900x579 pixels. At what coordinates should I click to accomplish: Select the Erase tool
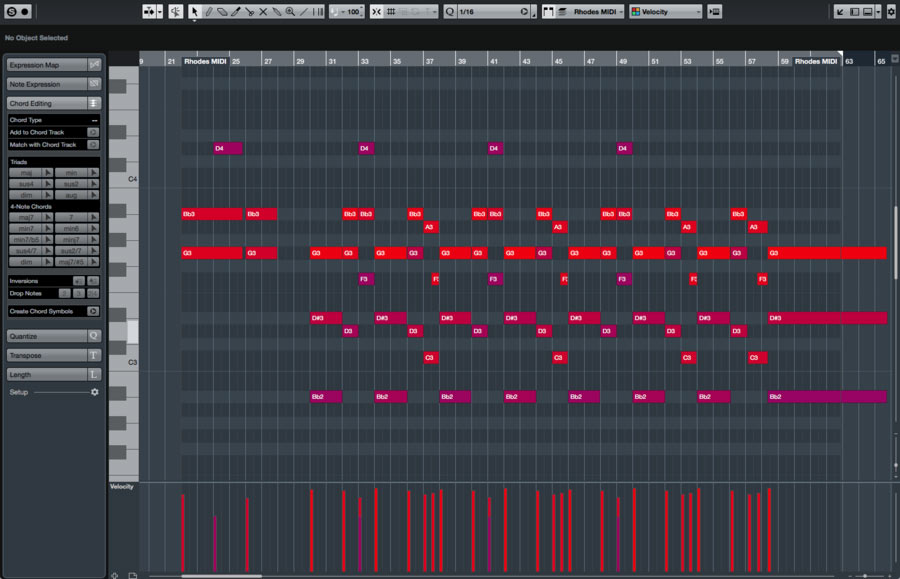222,11
